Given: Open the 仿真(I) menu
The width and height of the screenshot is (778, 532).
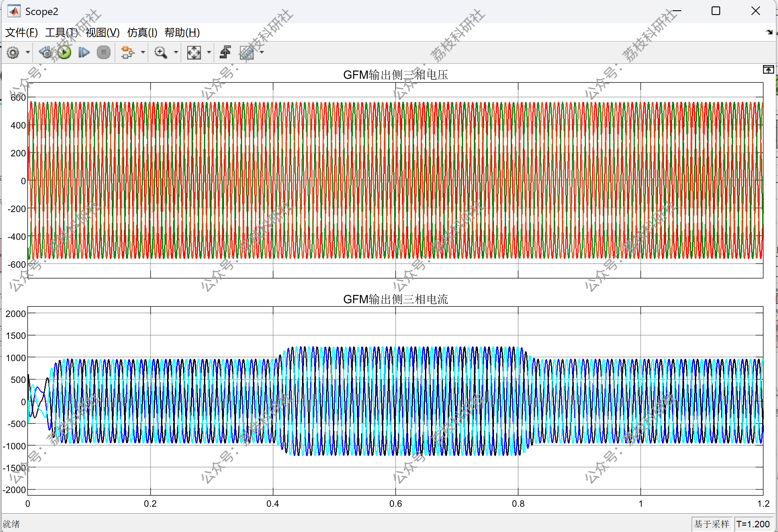Looking at the screenshot, I should point(142,33).
